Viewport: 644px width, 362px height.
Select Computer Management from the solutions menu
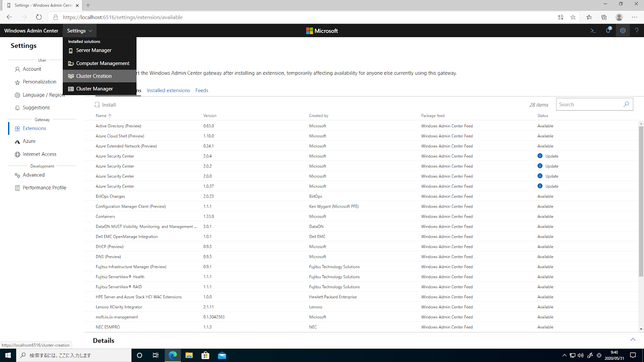click(99, 63)
